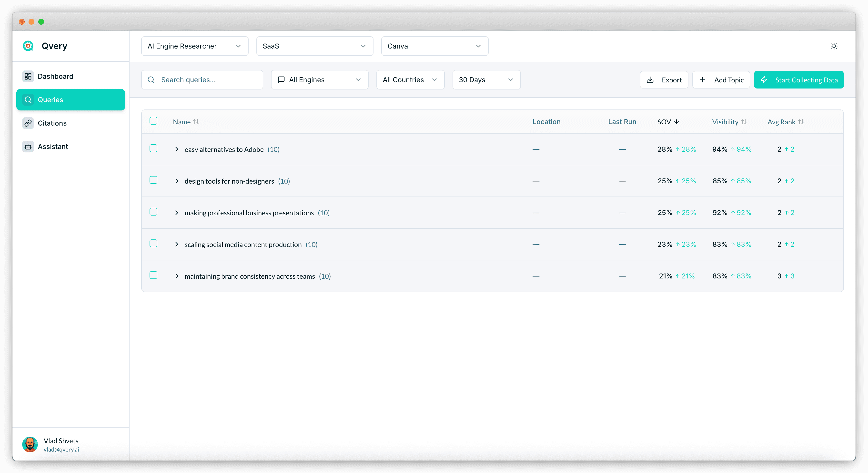The height and width of the screenshot is (473, 868).
Task: Click the 'making professional business presentations' topic name
Action: coord(249,213)
